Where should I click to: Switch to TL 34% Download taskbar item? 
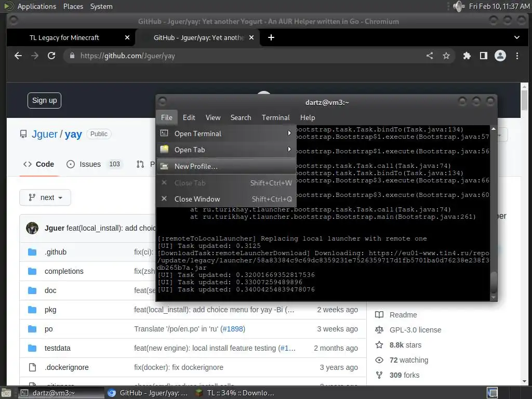pyautogui.click(x=235, y=393)
